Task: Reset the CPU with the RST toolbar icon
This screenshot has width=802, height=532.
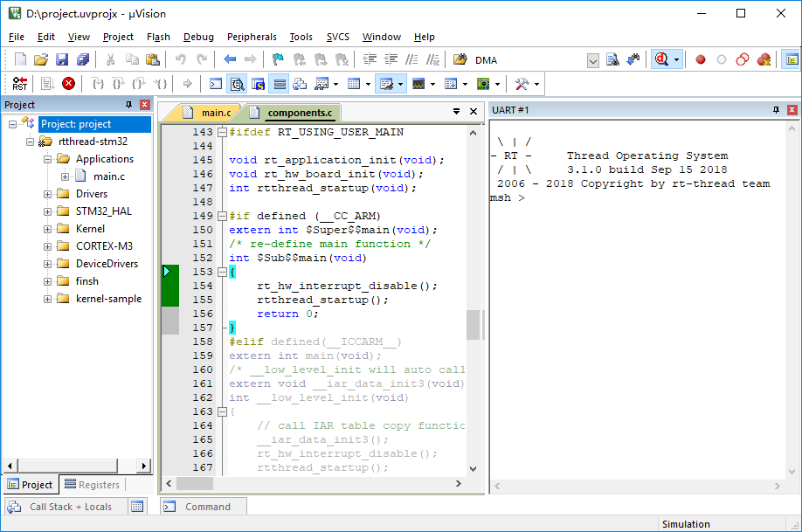Action: 19,83
